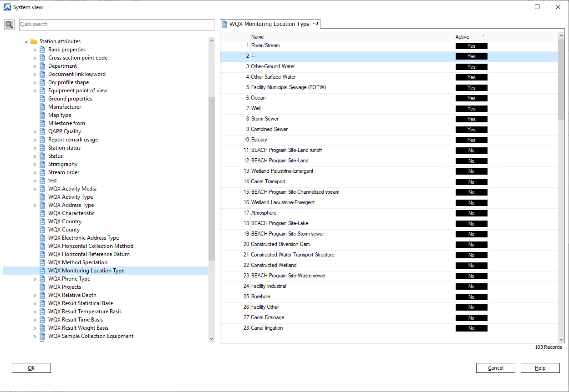Click the WQX Monitoring Location Type tab icon

click(x=224, y=24)
